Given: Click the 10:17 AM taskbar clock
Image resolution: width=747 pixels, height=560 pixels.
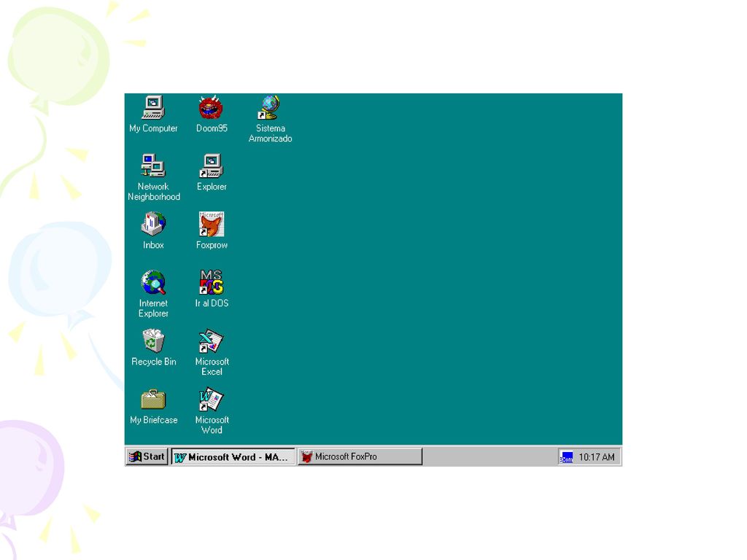Looking at the screenshot, I should [x=597, y=457].
